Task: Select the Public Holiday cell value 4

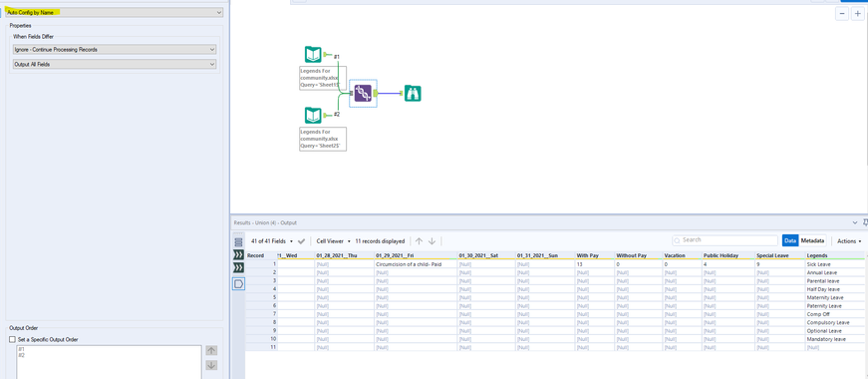Action: click(x=727, y=264)
